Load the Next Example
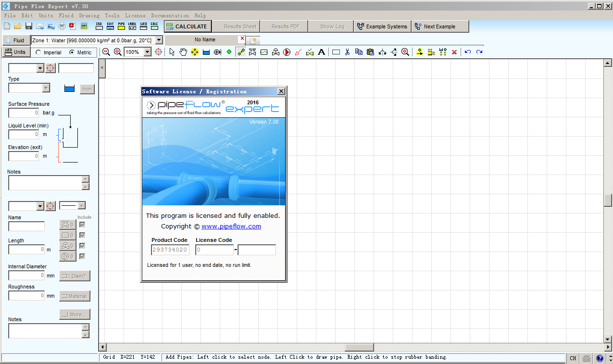 tap(440, 26)
